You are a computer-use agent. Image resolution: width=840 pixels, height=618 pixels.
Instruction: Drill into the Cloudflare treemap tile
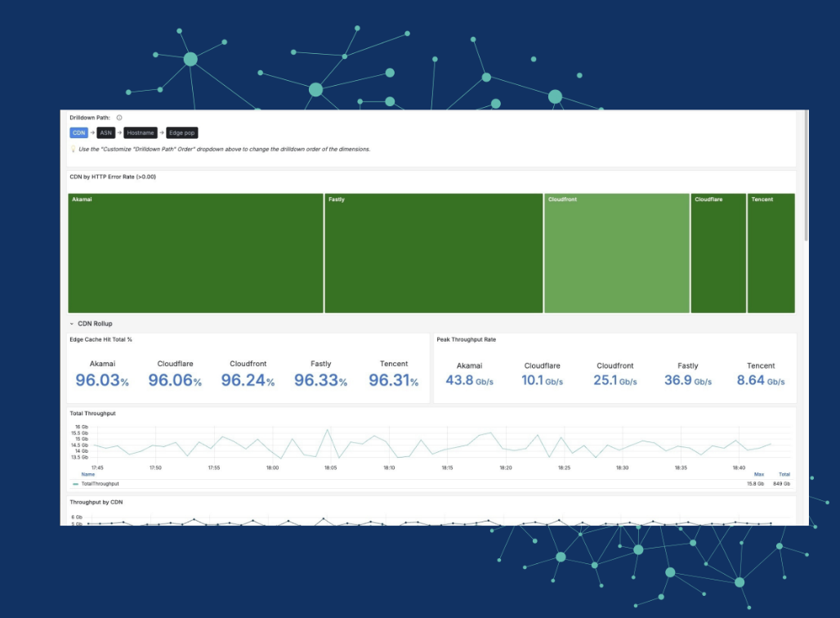[718, 253]
